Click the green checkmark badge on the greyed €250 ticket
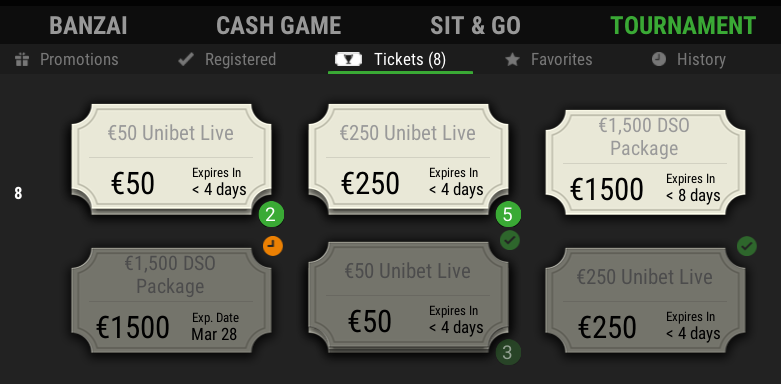The image size is (781, 384). [x=747, y=246]
